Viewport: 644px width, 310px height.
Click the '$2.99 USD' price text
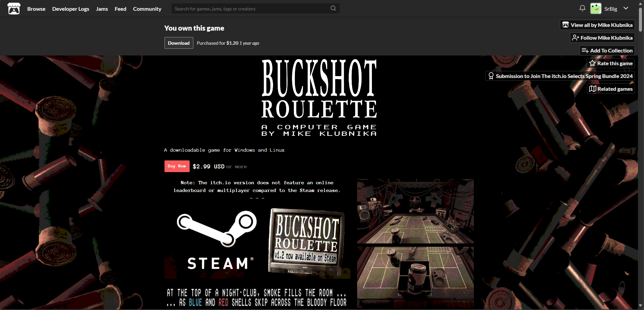pyautogui.click(x=209, y=166)
